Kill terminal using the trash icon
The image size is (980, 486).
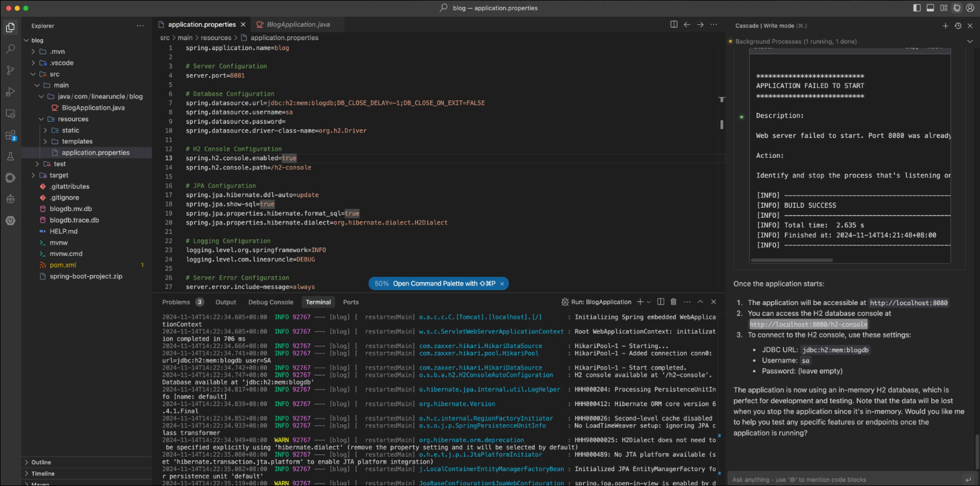tap(674, 302)
